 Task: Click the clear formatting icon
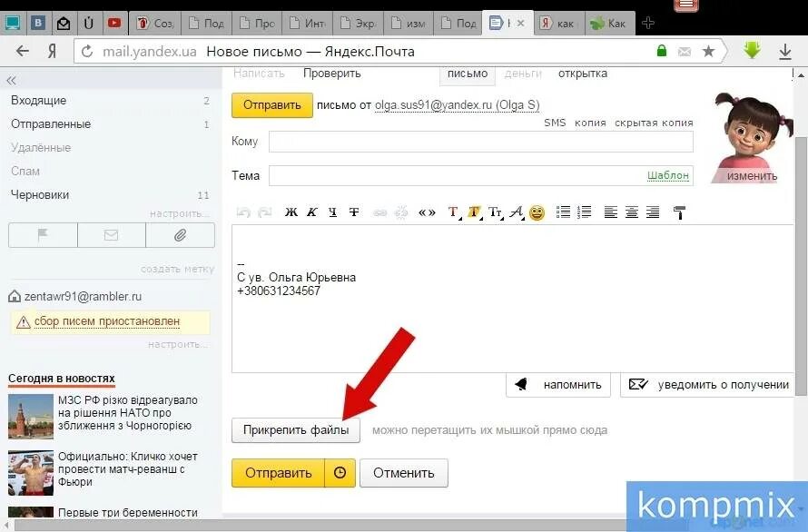point(679,212)
